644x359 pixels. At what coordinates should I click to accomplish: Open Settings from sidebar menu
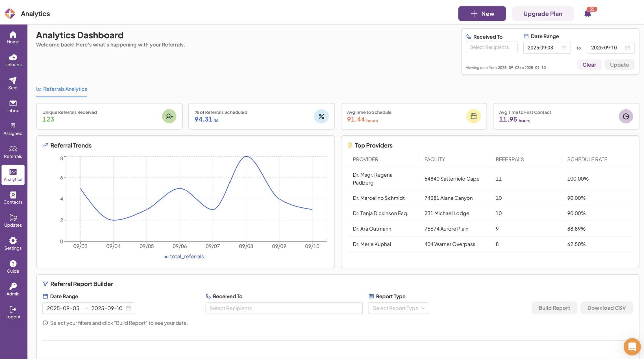click(x=13, y=244)
